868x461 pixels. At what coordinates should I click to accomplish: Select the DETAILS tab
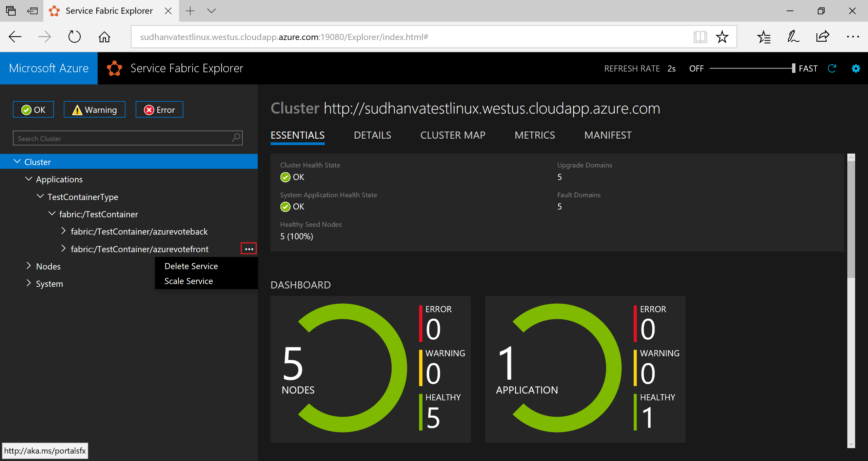373,134
